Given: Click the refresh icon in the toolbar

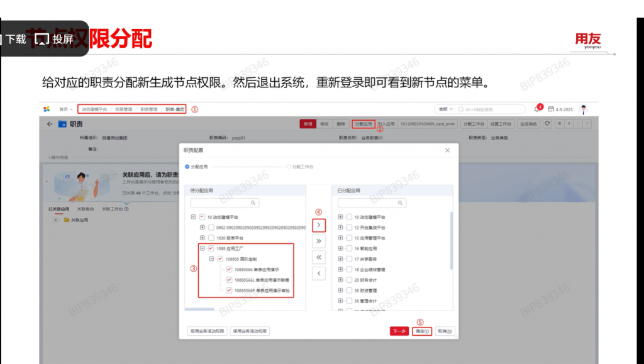Looking at the screenshot, I should point(547,124).
